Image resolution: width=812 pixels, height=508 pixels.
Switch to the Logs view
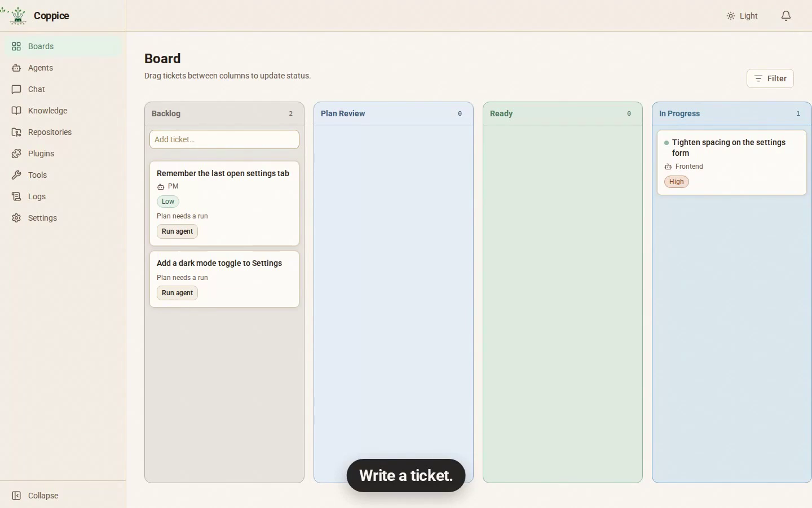pyautogui.click(x=63, y=196)
